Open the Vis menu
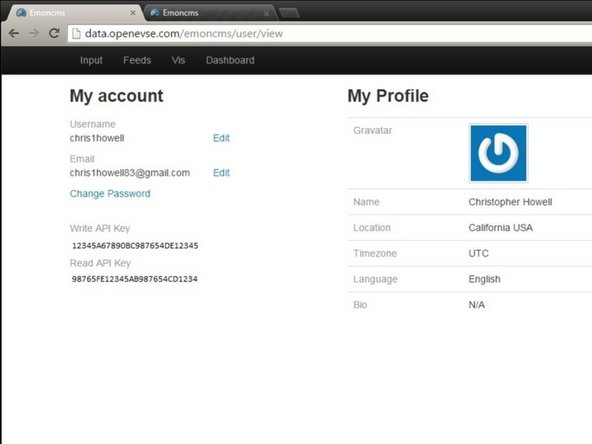The image size is (592, 444). pyautogui.click(x=178, y=60)
